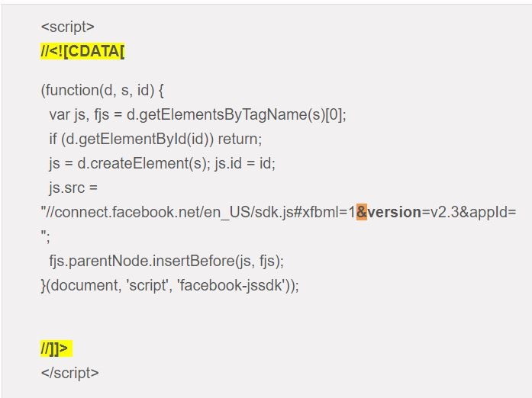This screenshot has height=398, width=532.
Task: Click the bold word version in URL
Action: [395, 212]
